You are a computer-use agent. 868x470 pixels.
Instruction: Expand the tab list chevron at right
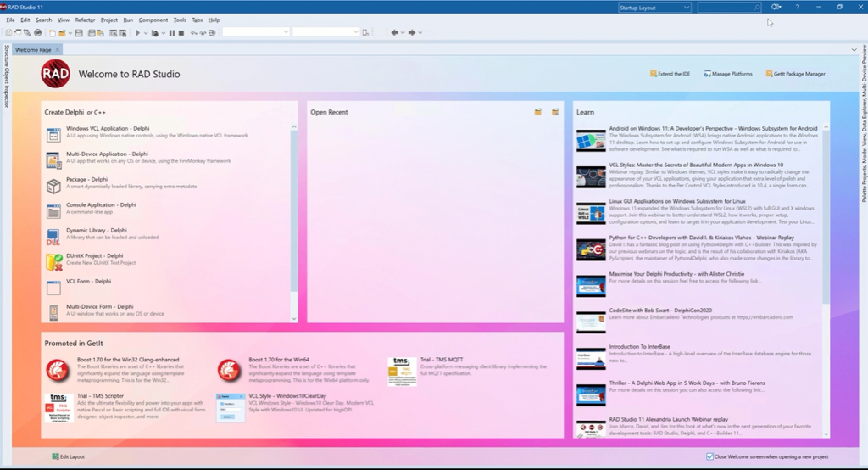854,50
